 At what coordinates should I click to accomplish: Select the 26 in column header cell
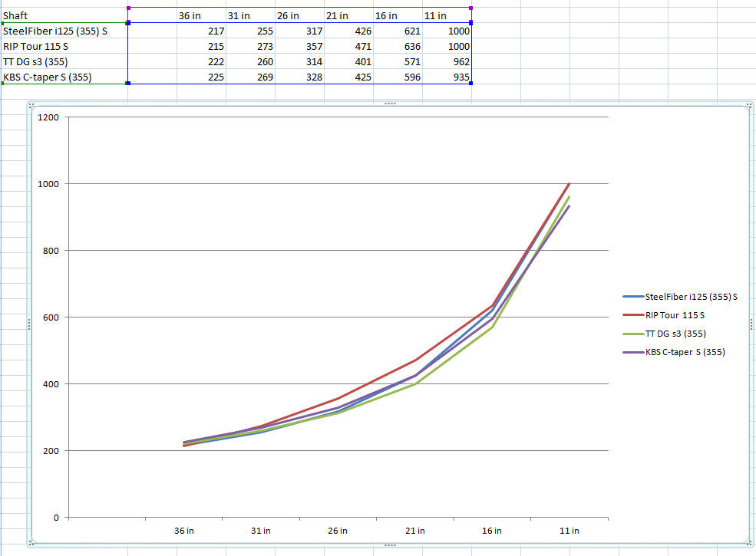tap(300, 15)
